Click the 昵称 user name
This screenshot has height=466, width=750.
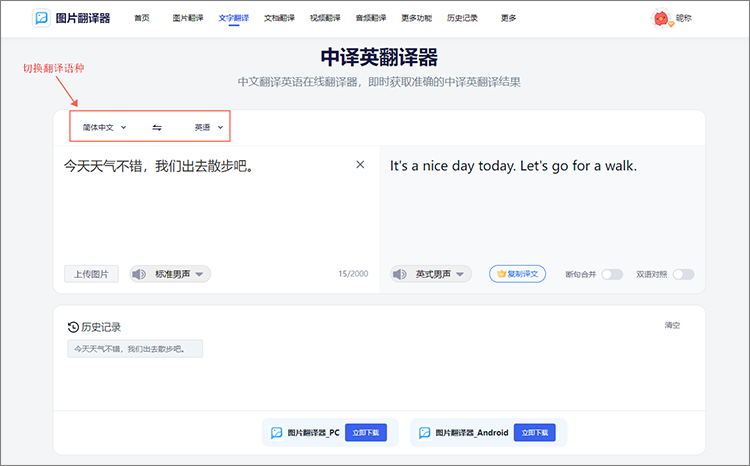tap(684, 18)
